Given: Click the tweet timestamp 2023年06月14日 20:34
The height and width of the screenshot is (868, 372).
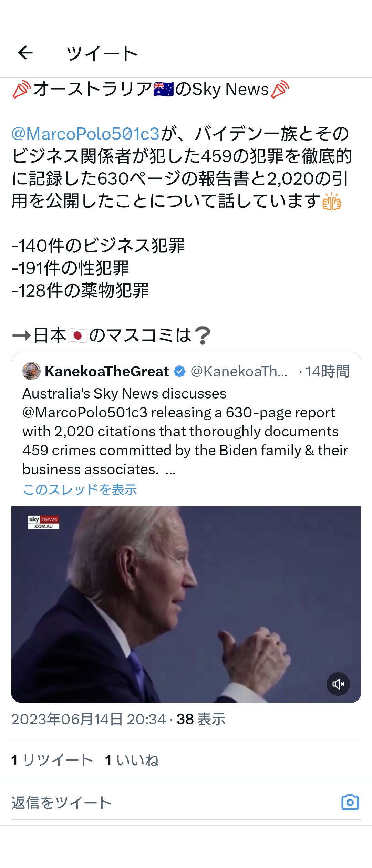Looking at the screenshot, I should [89, 720].
